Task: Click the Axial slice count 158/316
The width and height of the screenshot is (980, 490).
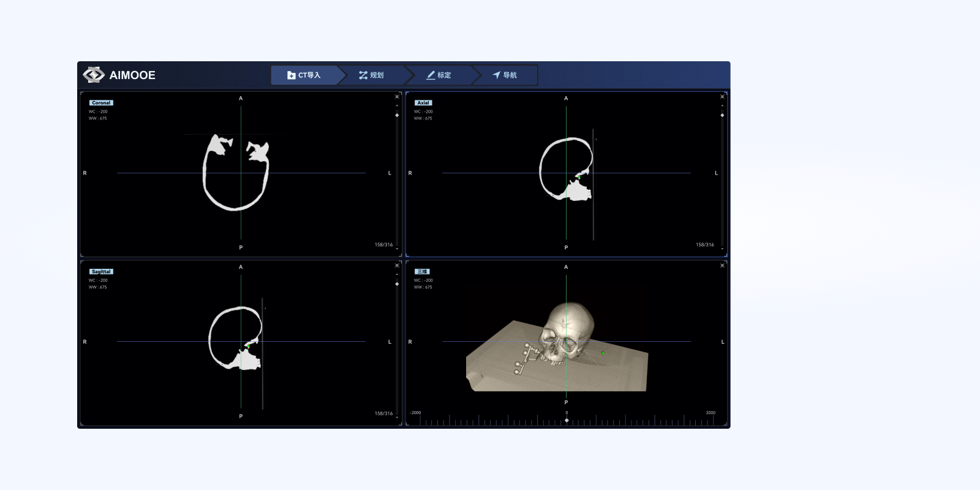Action: pos(705,245)
